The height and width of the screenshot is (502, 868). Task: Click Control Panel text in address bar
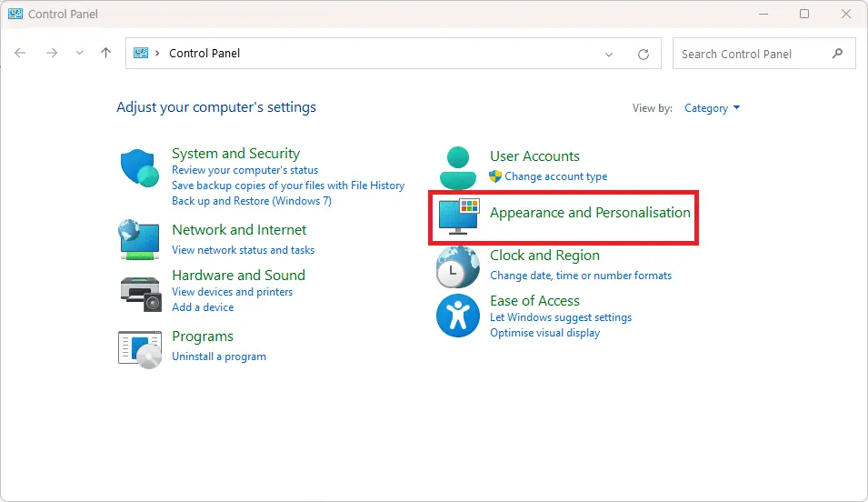(x=205, y=53)
